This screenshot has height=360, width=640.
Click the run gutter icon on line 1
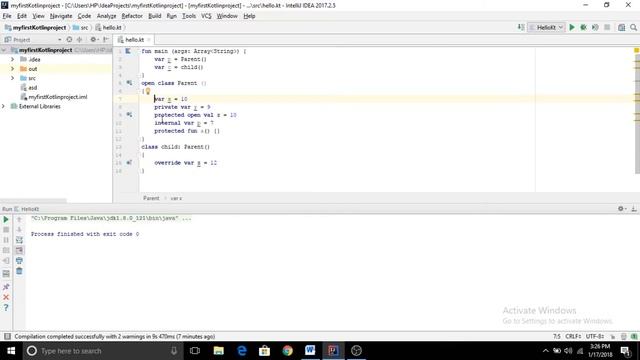tap(128, 51)
